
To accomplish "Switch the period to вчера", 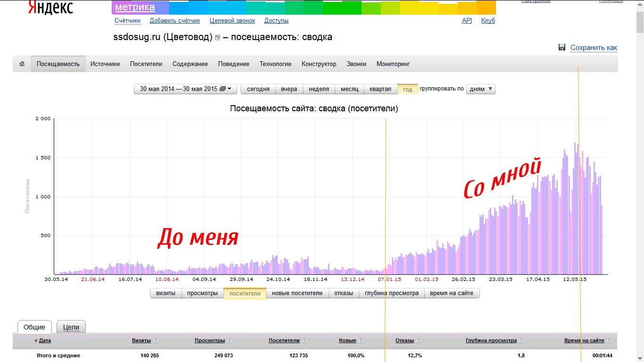I will [x=289, y=89].
